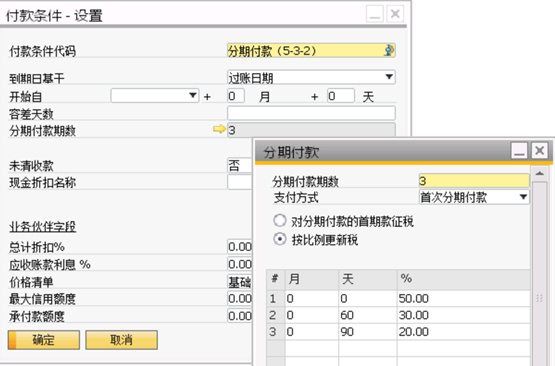Viewport: 555px width, 366px height.
Task: Click the 付款条件代码 field with 分期付款（5-3-2）
Action: pyautogui.click(x=311, y=51)
